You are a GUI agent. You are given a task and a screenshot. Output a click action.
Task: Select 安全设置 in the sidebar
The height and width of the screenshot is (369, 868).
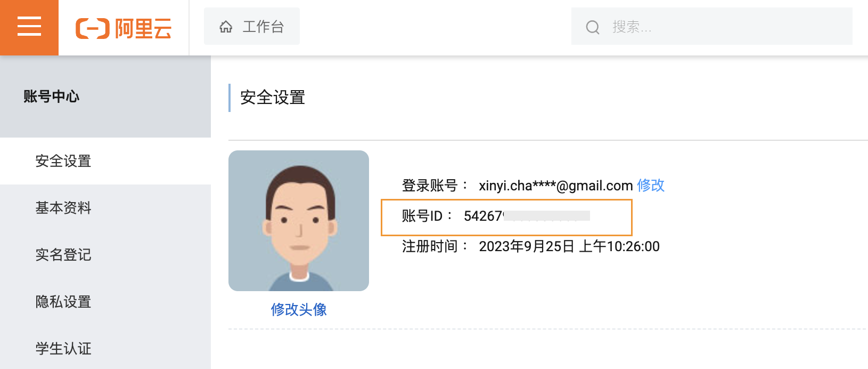(x=105, y=161)
